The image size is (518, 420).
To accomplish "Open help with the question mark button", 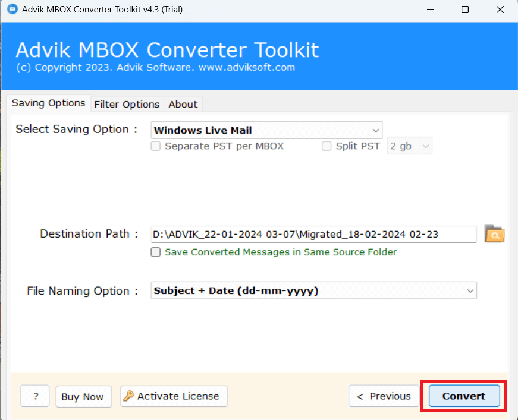I will (x=34, y=396).
